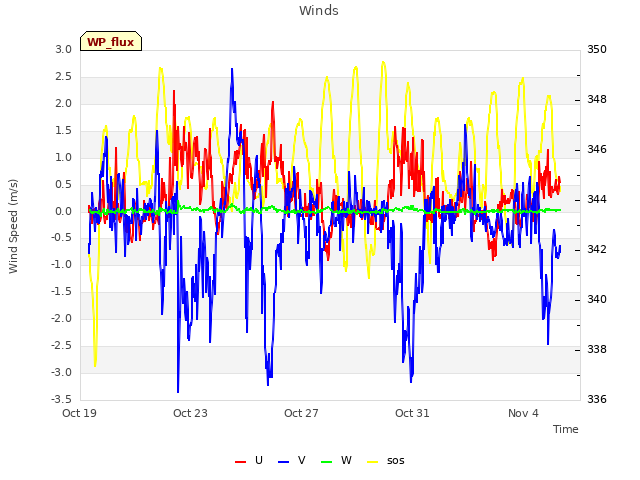This screenshot has width=640, height=480.
Task: Click the Time axis label
Action: pyautogui.click(x=565, y=429)
